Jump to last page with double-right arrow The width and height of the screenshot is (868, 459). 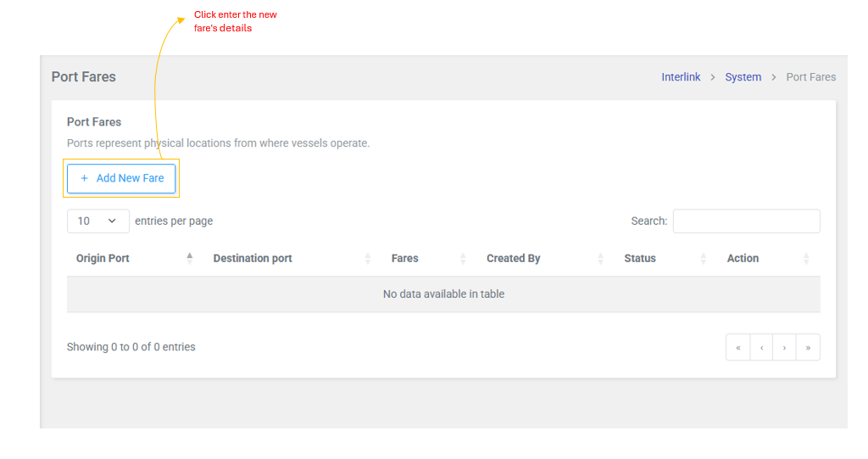[808, 348]
